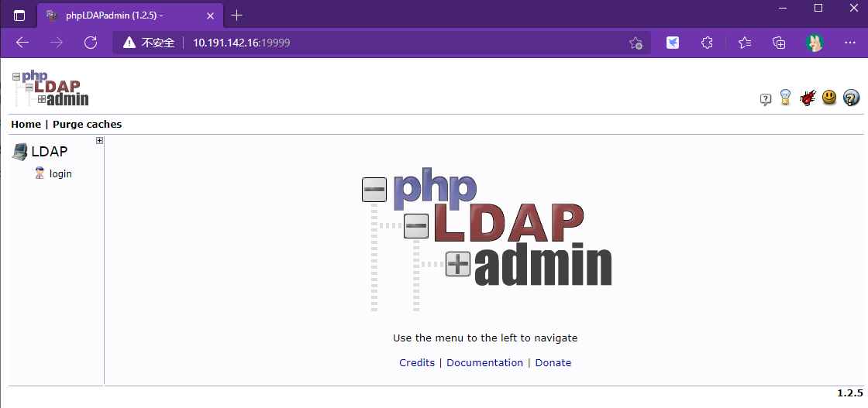Select the phpLDAPadmin (1.2.5) tab
The width and height of the screenshot is (868, 408).
(x=131, y=15)
